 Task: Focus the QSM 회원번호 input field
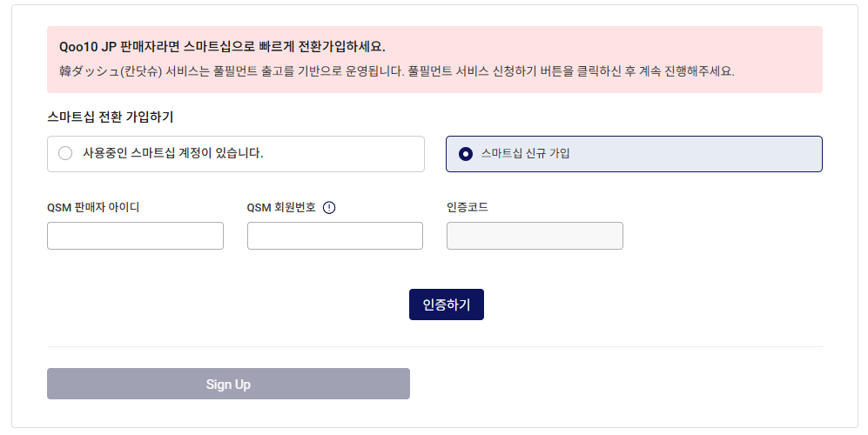[335, 236]
